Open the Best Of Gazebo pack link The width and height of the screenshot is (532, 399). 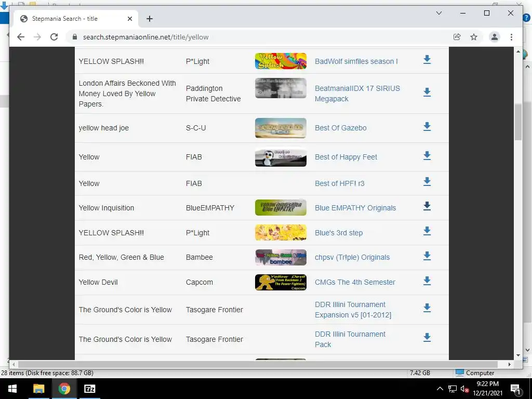tap(340, 128)
